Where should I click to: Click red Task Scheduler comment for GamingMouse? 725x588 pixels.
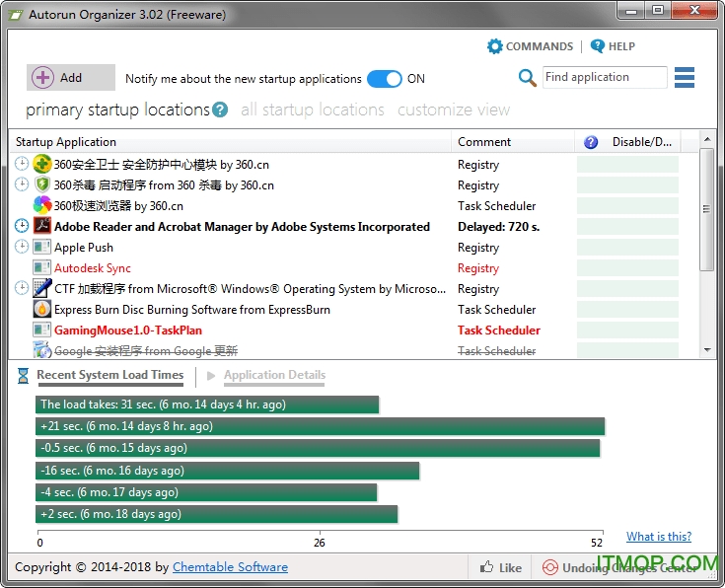pos(499,331)
